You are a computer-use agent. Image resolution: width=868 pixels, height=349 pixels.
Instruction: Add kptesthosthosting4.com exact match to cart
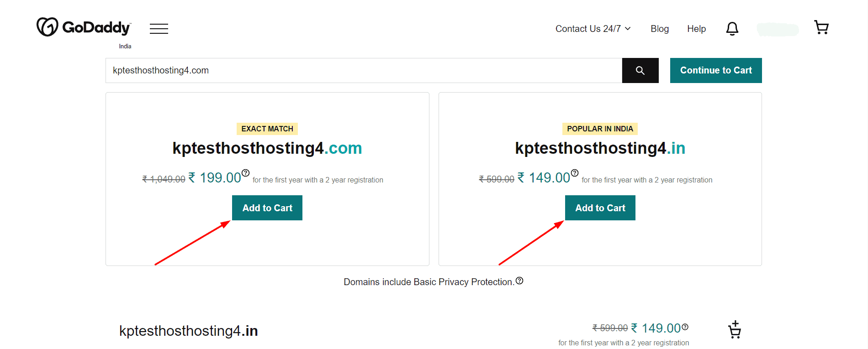coord(267,208)
